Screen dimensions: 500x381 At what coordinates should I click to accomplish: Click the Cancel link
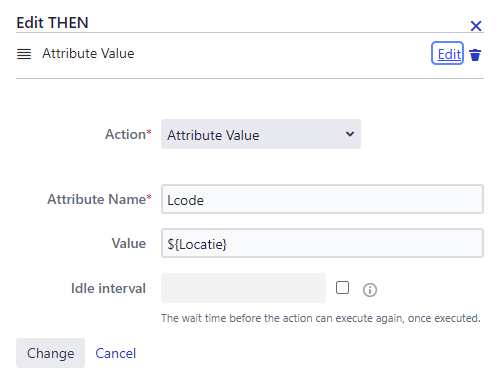(x=116, y=353)
